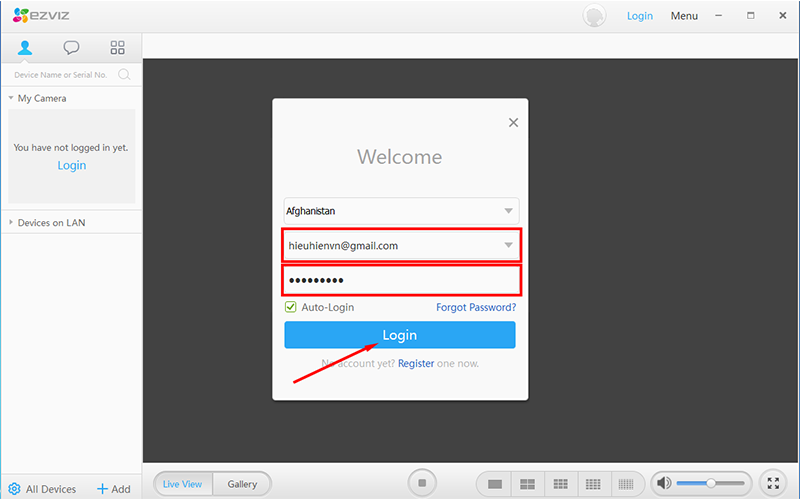Screen dimensions: 800x500
Task: Enter fullscreen mode with expand icon
Action: pos(773,483)
